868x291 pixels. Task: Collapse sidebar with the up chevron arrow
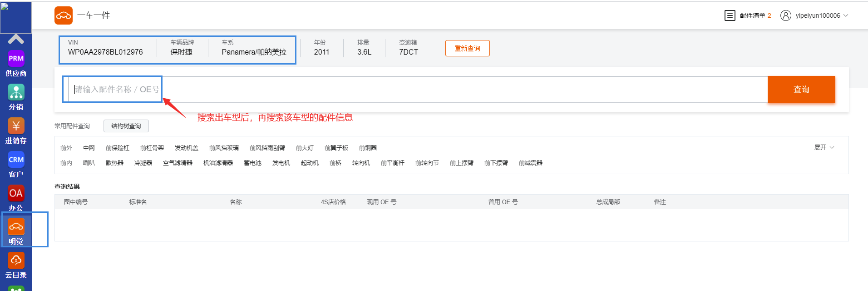point(16,39)
